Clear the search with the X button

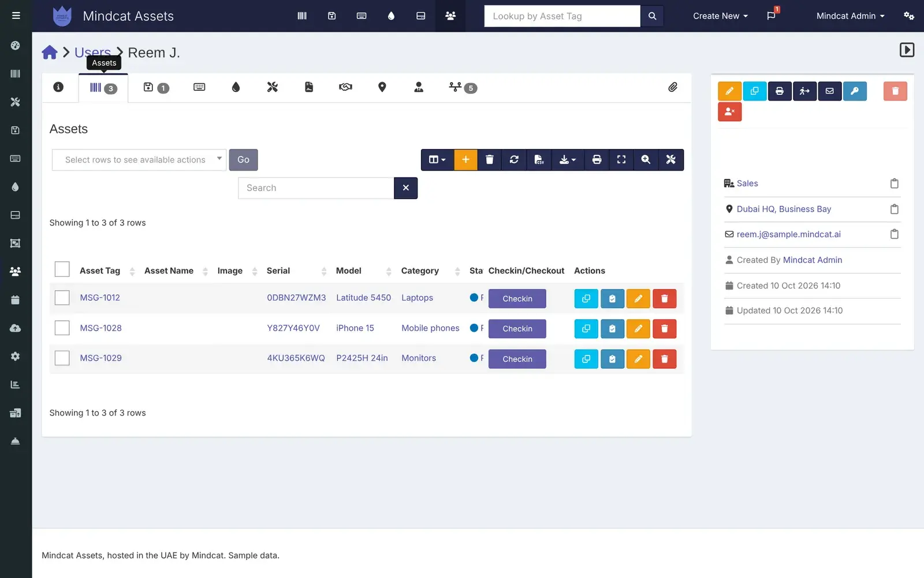[405, 188]
